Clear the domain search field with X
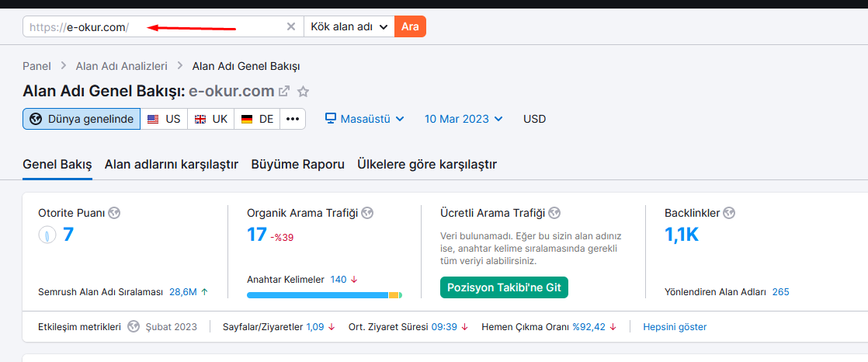 click(290, 26)
